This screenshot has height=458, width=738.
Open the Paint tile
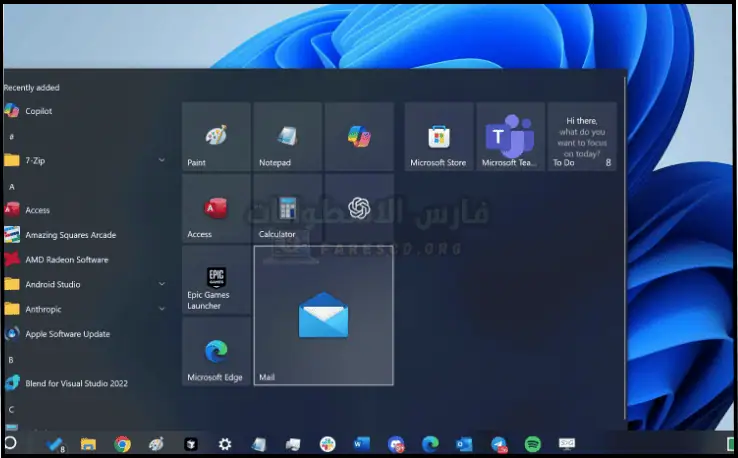tap(216, 137)
